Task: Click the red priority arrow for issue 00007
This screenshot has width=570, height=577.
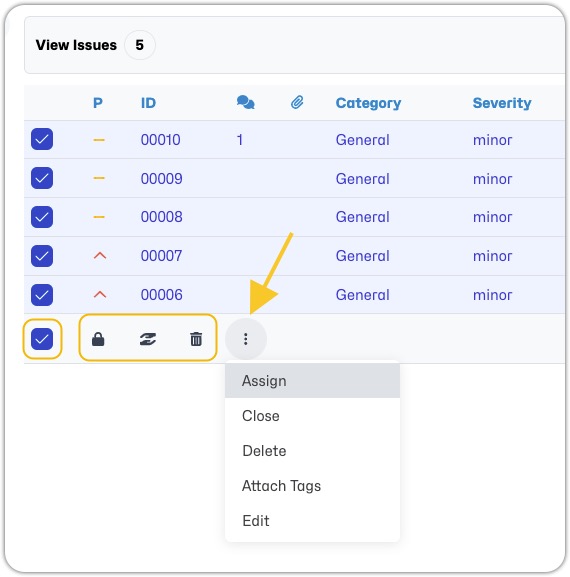Action: pos(100,255)
